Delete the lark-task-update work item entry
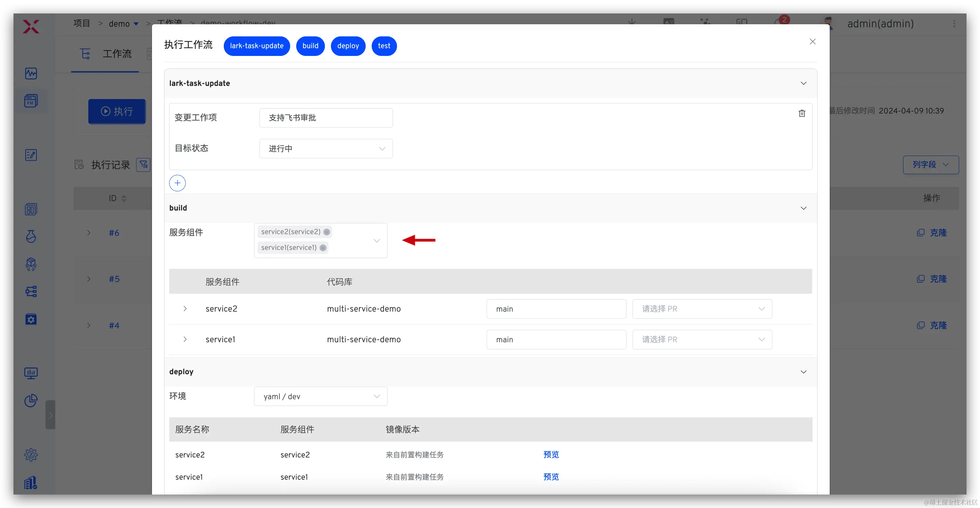Viewport: 980px width, 508px height. point(802,113)
